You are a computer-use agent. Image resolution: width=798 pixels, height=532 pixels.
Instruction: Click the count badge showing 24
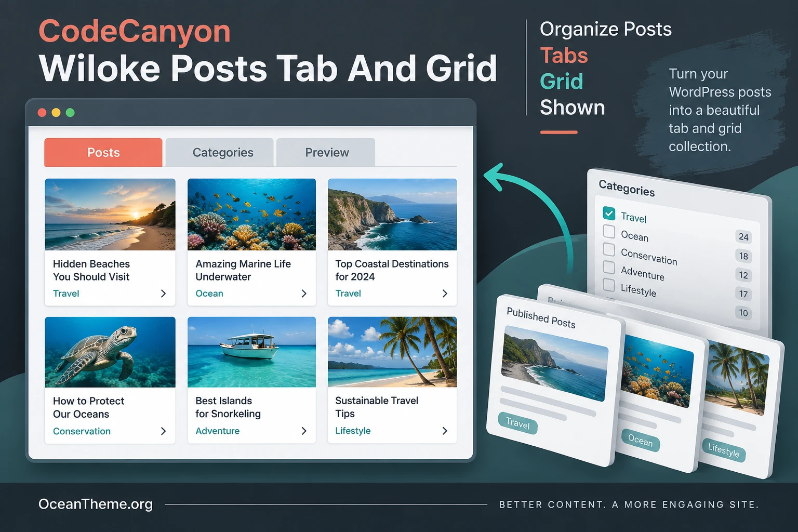click(743, 237)
